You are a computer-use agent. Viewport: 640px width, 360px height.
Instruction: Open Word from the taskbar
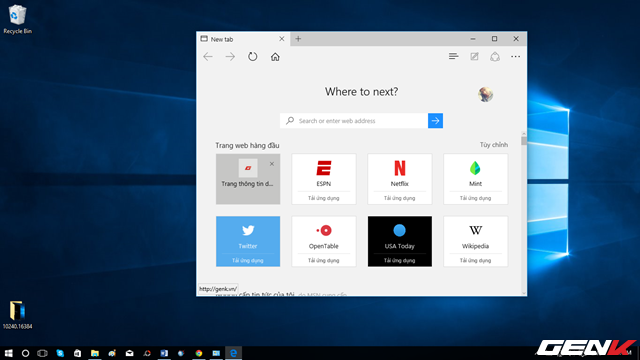(164, 353)
